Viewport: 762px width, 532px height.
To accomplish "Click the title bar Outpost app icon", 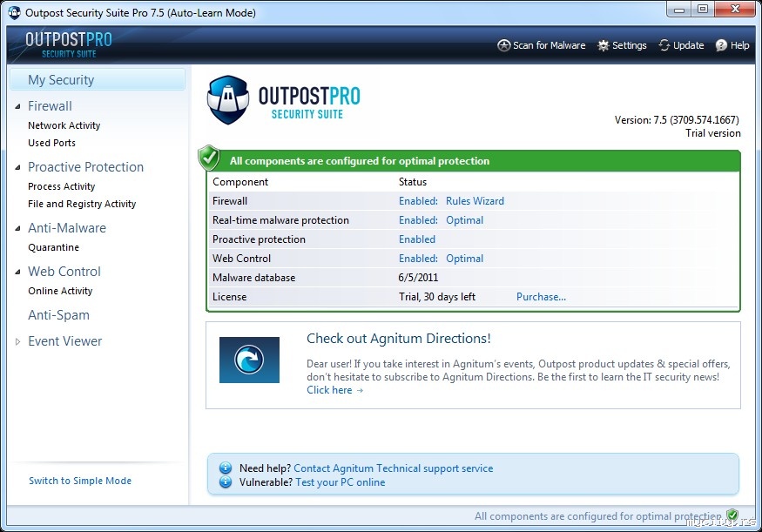I will (x=15, y=12).
